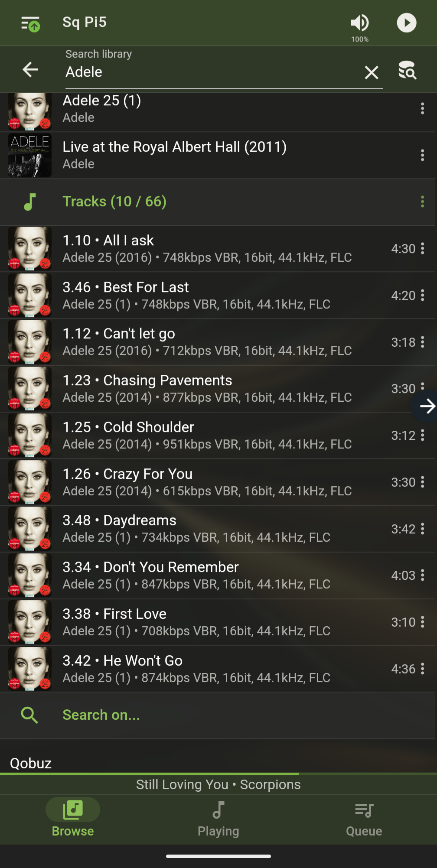Click the playback progress bar above Still Loving You
This screenshot has height=868, width=437.
coord(218,774)
